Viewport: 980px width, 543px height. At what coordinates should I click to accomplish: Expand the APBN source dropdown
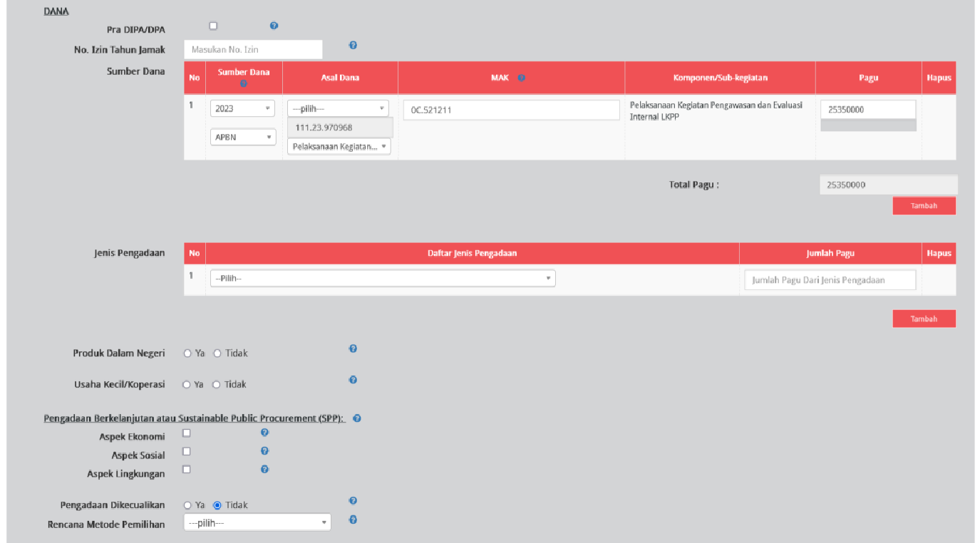(242, 137)
